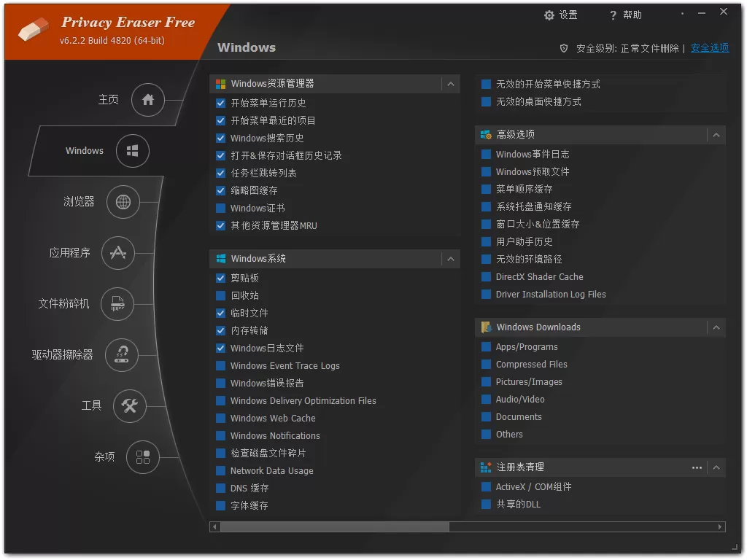Select the 主页 home icon in sidebar
The height and width of the screenshot is (560, 747).
point(148,101)
